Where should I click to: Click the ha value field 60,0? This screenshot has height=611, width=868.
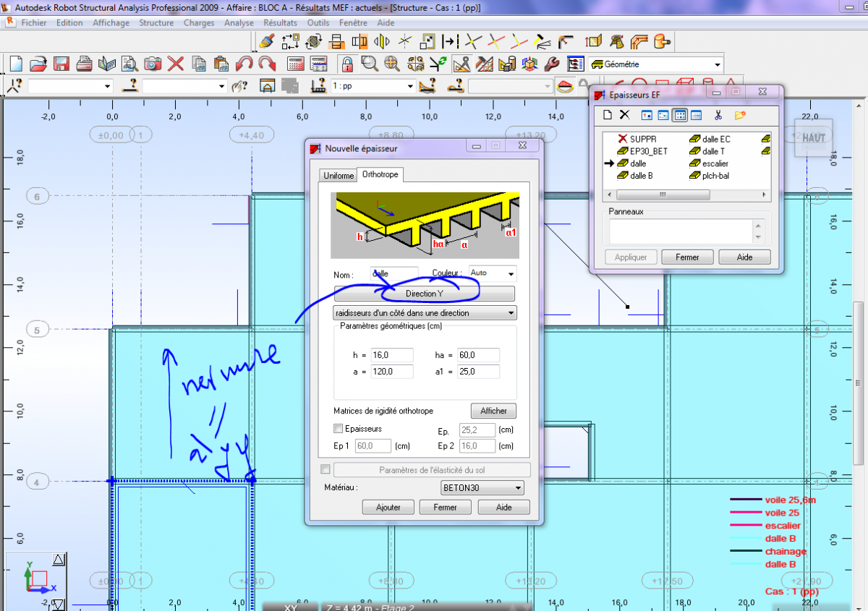pyautogui.click(x=477, y=355)
